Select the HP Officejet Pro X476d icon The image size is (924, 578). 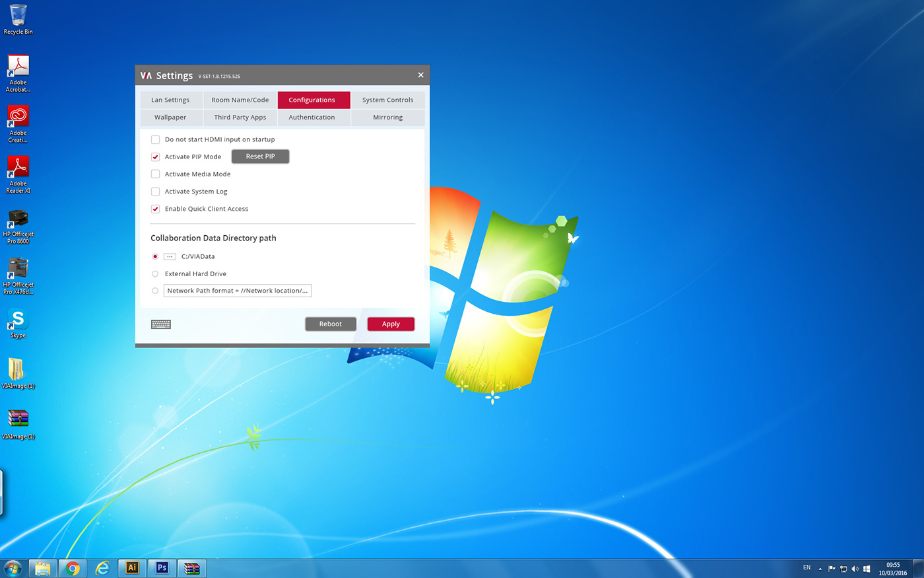tap(18, 275)
